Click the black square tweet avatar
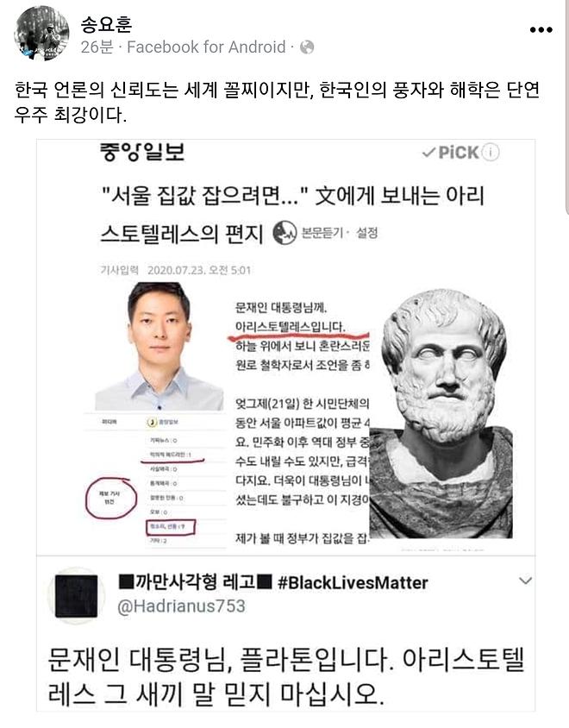 pyautogui.click(x=77, y=596)
